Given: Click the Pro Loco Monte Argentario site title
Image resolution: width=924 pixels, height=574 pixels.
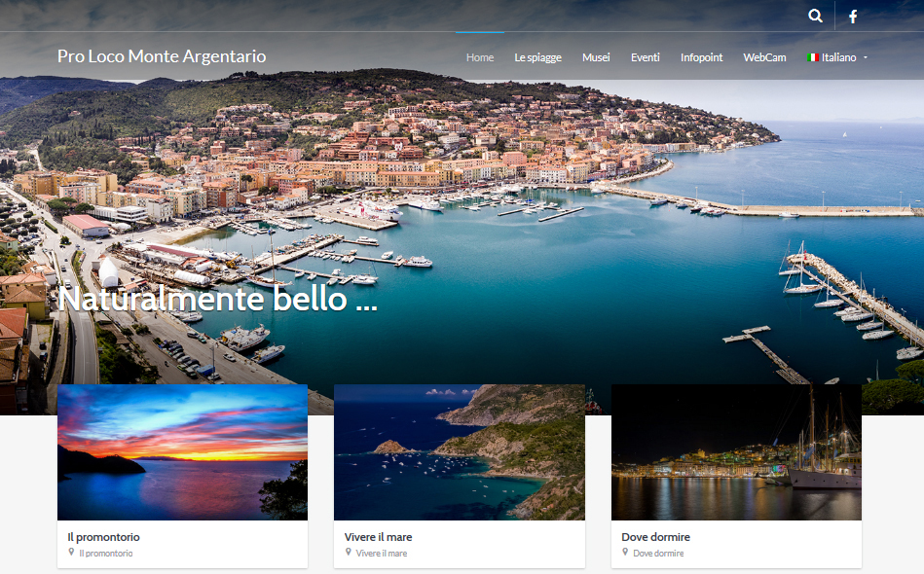Looking at the screenshot, I should pyautogui.click(x=162, y=56).
